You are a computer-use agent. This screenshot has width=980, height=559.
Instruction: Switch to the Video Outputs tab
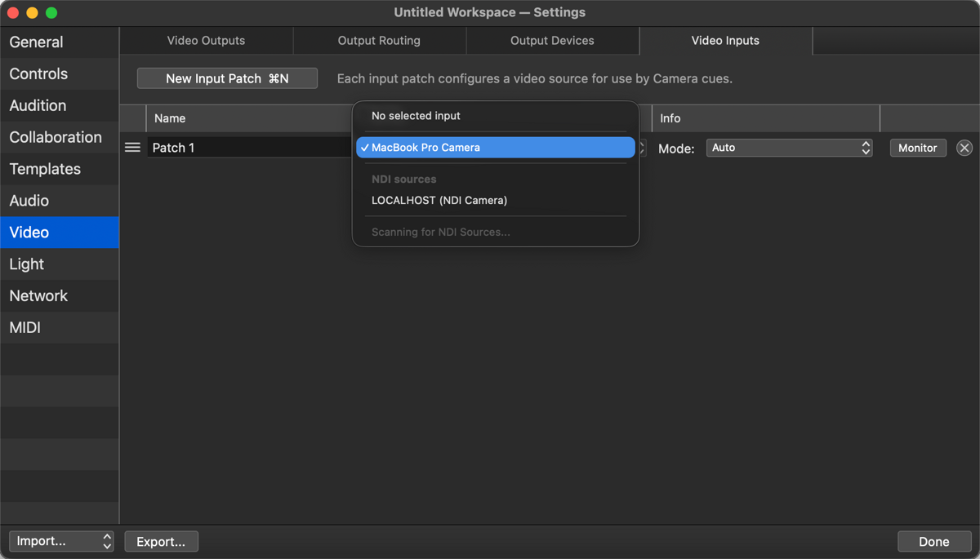point(206,40)
